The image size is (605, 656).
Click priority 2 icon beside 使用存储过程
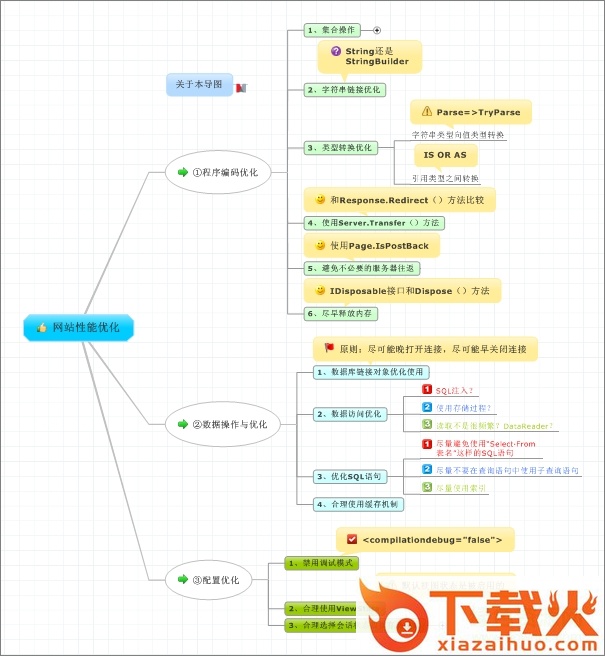tap(427, 407)
